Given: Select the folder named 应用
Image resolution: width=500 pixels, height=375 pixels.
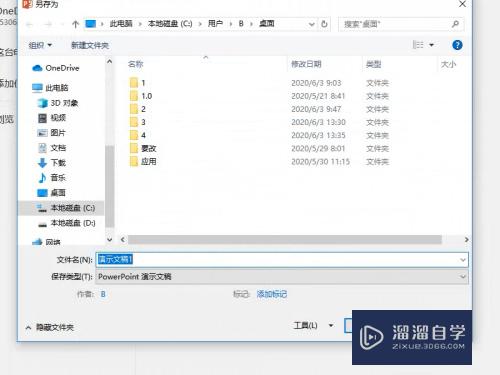Looking at the screenshot, I should tap(143, 162).
